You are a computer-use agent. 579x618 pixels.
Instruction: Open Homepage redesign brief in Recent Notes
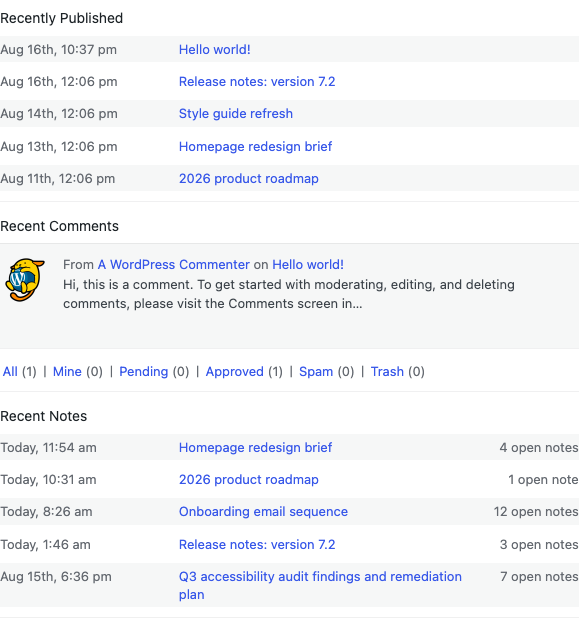click(255, 448)
